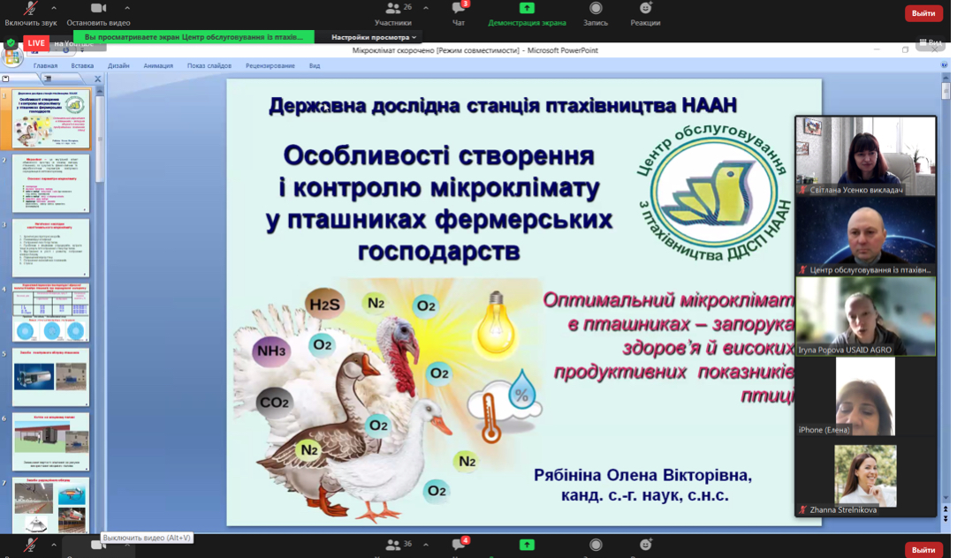Open the Реакции smiley icon

pyautogui.click(x=646, y=8)
